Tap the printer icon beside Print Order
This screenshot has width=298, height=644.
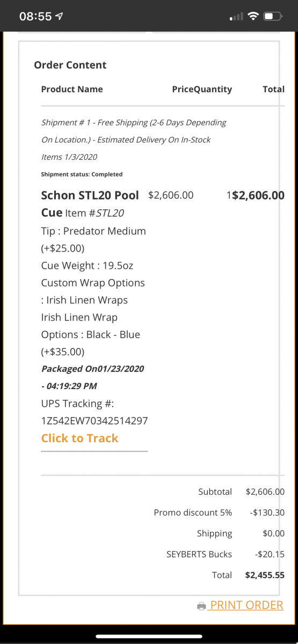point(202,606)
